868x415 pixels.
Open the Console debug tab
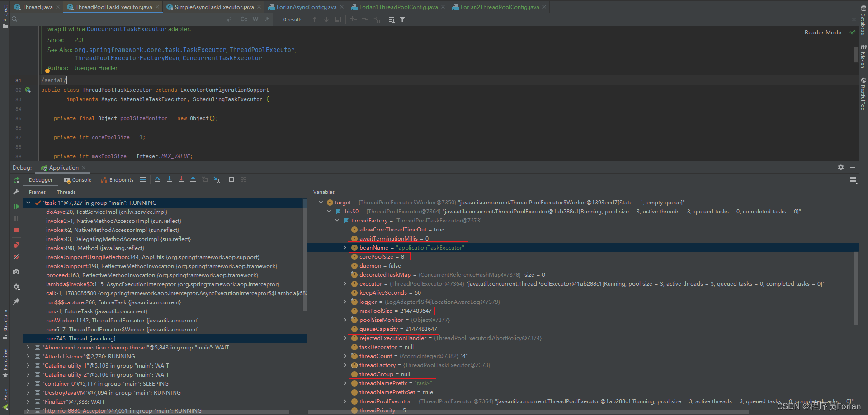point(78,180)
